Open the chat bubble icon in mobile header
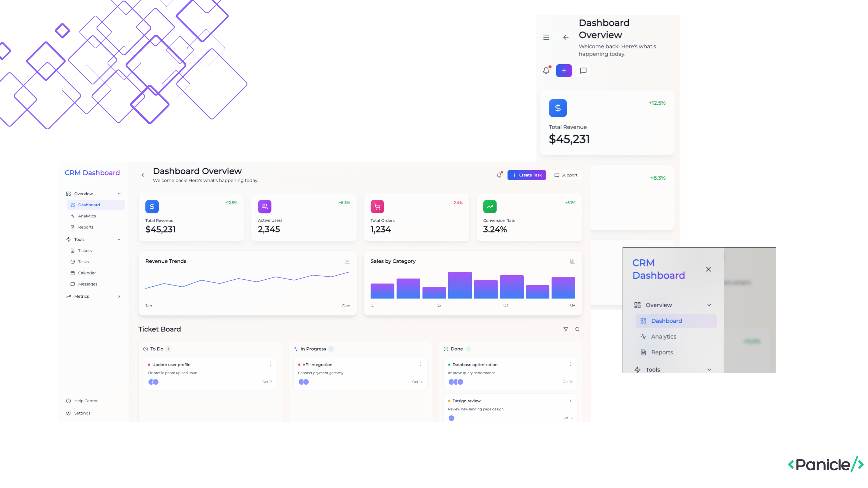The image size is (868, 488). click(583, 70)
